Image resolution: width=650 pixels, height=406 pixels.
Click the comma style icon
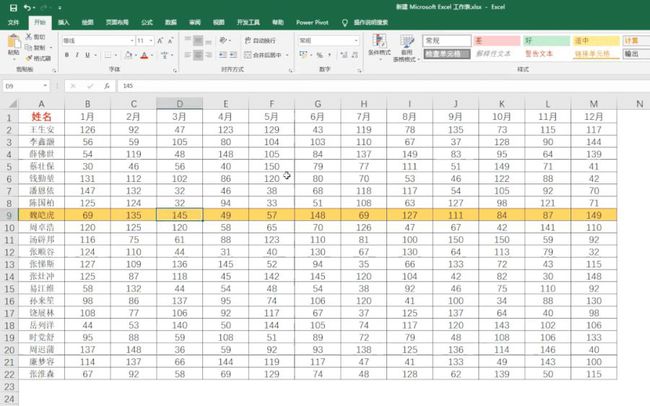pos(330,55)
